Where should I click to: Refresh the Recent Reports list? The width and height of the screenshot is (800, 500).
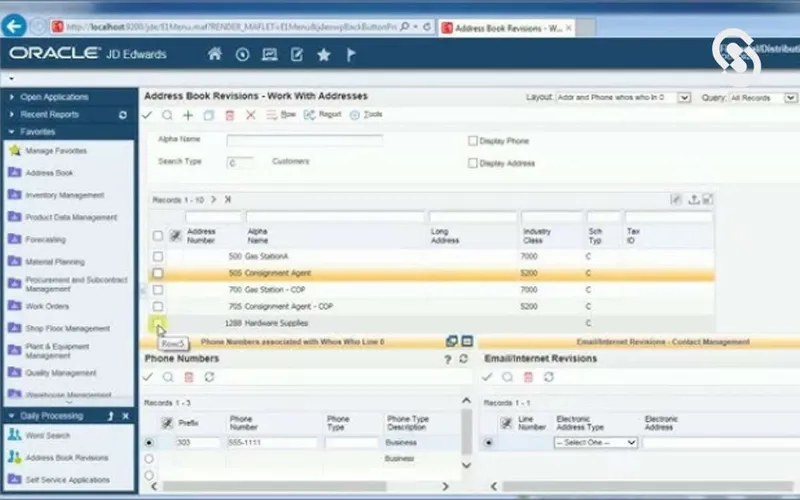coord(123,115)
